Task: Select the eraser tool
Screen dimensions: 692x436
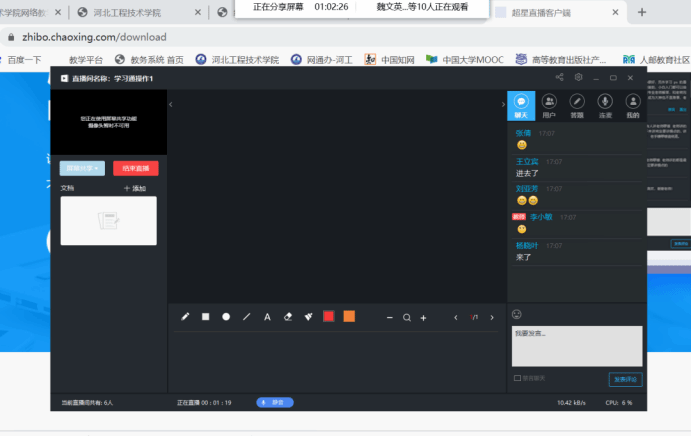Action: (288, 317)
